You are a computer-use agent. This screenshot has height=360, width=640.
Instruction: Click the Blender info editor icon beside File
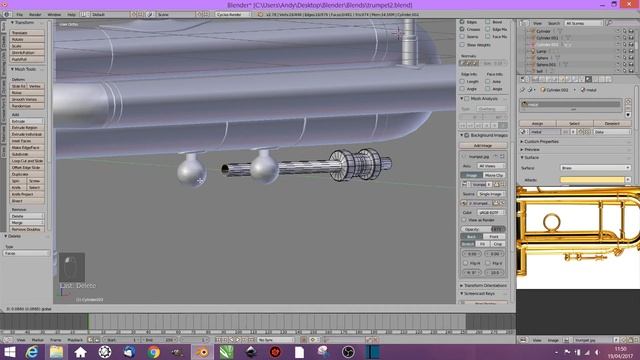pos(7,14)
